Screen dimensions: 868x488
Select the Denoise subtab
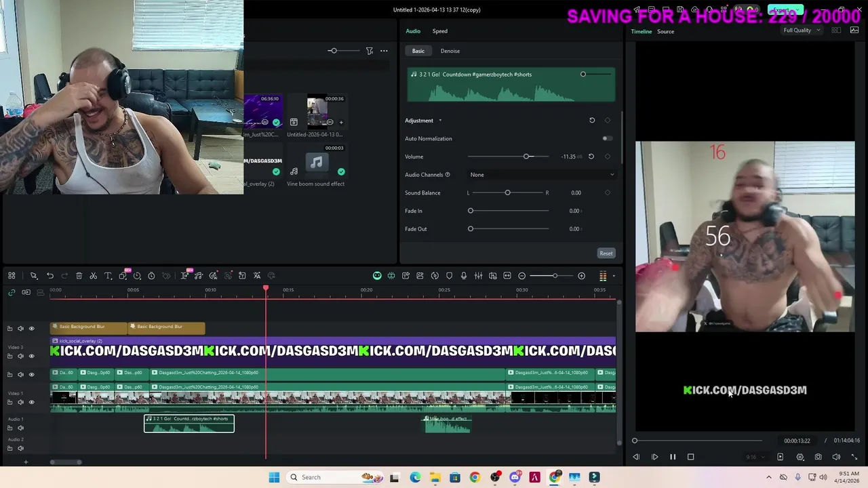[x=450, y=51]
